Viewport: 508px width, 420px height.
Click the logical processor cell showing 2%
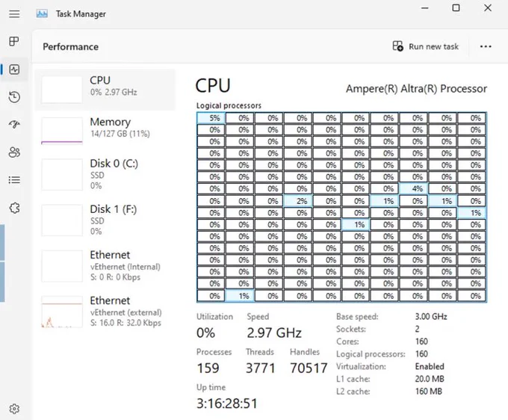[x=298, y=201]
